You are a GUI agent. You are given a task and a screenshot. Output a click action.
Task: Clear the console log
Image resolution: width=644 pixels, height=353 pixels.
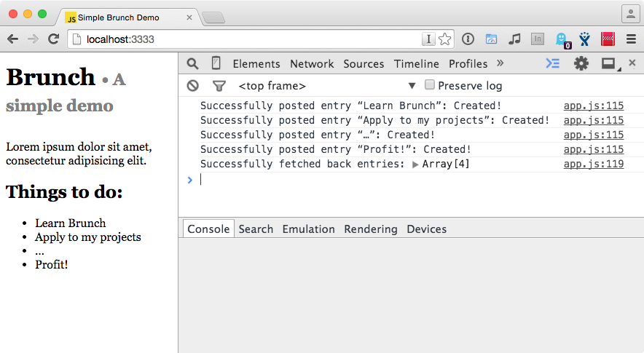click(192, 85)
